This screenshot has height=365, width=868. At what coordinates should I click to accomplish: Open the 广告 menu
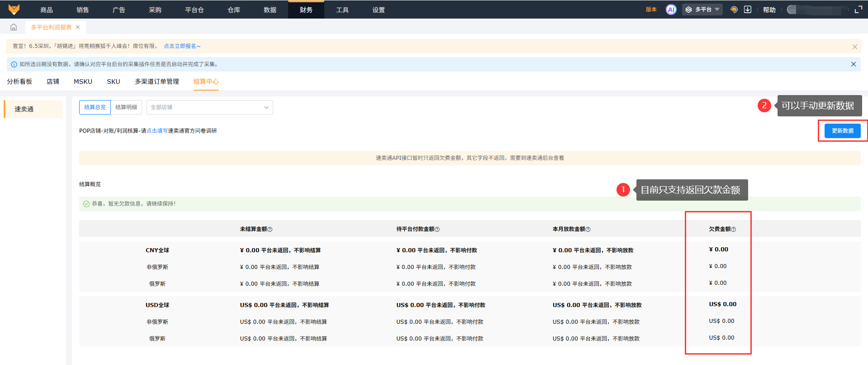point(119,10)
